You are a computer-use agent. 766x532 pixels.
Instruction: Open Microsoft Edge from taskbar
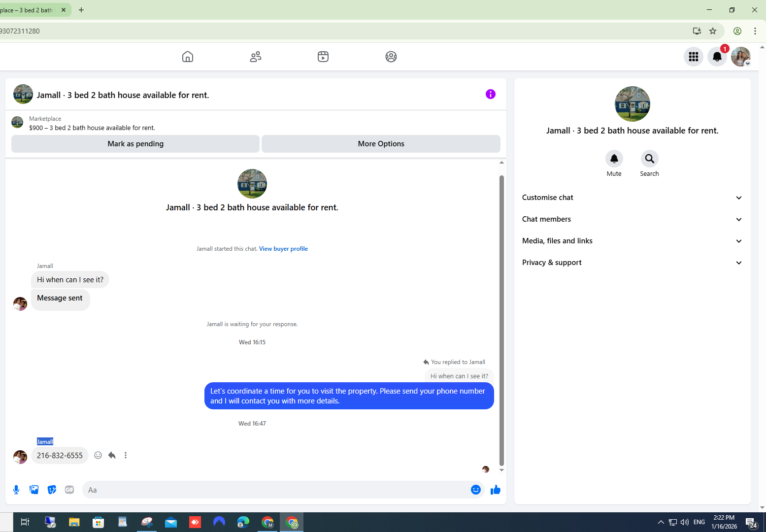[243, 522]
